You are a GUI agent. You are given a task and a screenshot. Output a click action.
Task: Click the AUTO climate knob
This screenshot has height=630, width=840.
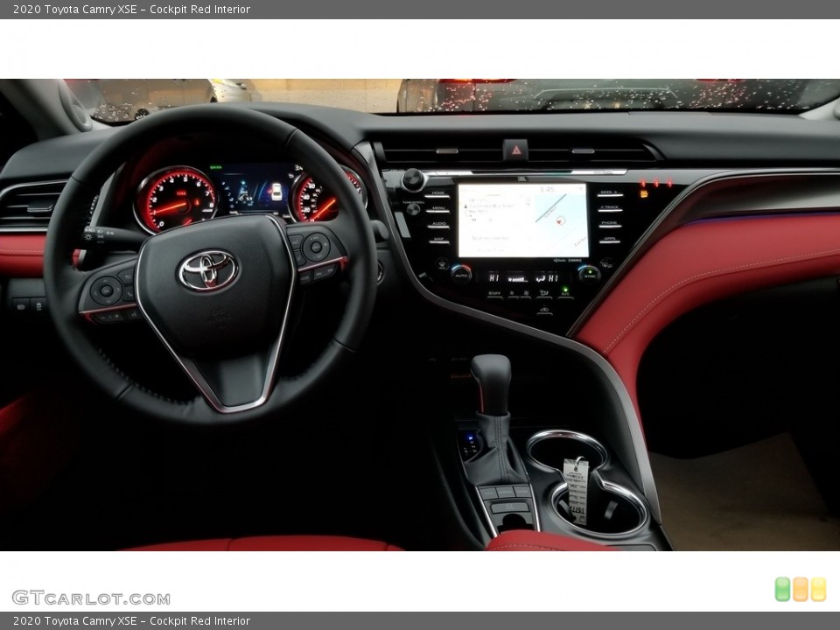[x=461, y=273]
